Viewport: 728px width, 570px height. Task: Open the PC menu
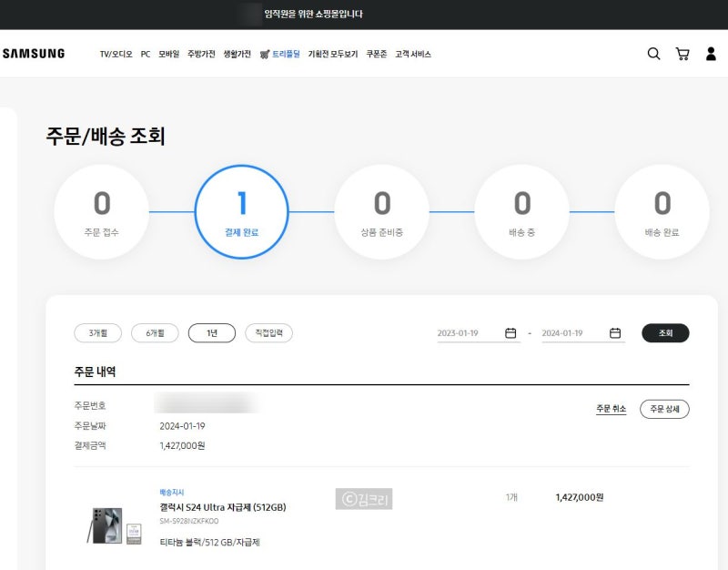146,55
